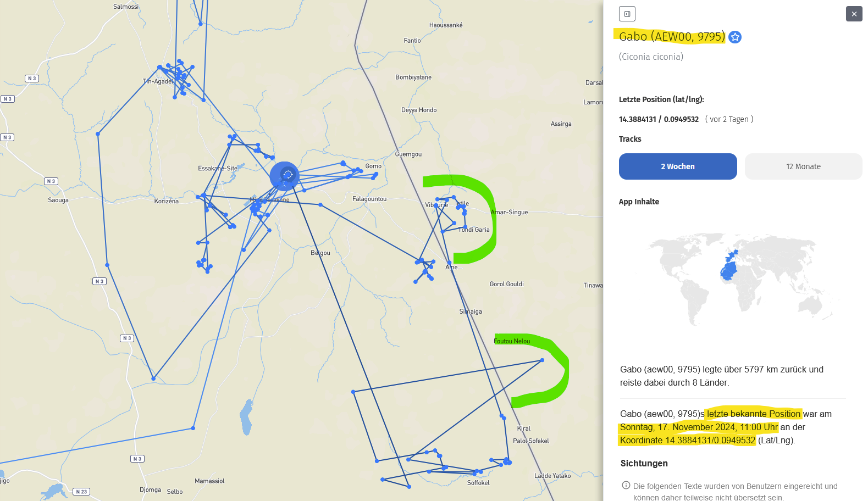Click the Sichtungen section heading
This screenshot has height=501, width=868.
(644, 463)
